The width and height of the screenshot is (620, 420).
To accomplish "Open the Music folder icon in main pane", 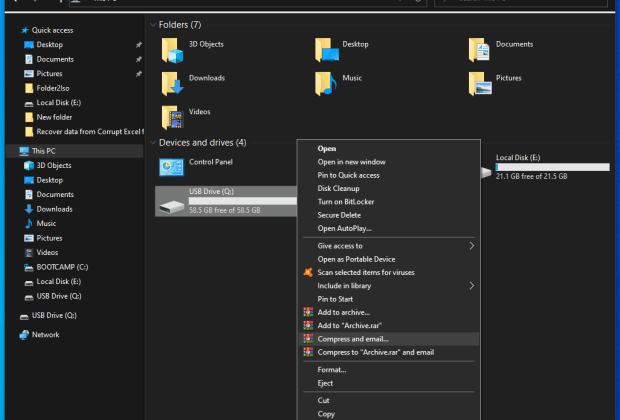I will click(325, 82).
